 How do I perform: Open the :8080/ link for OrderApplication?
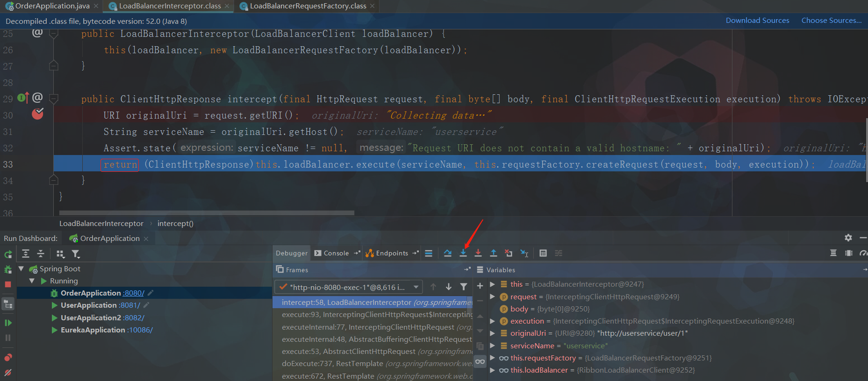point(134,293)
